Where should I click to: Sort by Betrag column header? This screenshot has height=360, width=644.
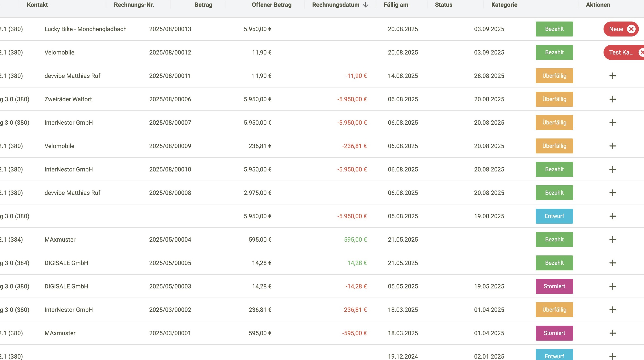click(x=203, y=5)
